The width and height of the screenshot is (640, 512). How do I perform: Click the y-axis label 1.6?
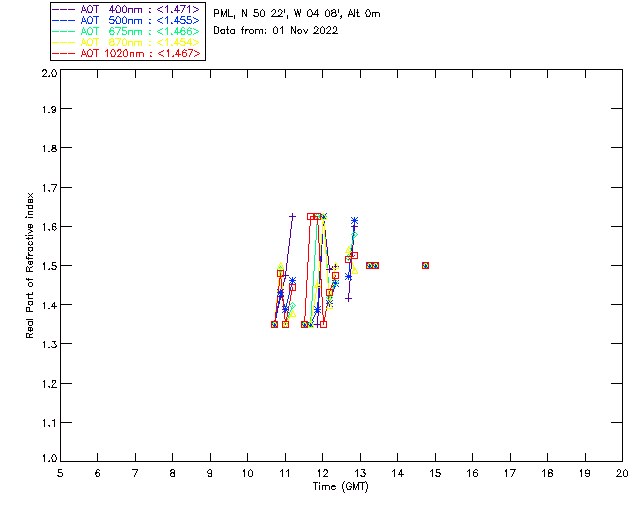[x=49, y=227]
